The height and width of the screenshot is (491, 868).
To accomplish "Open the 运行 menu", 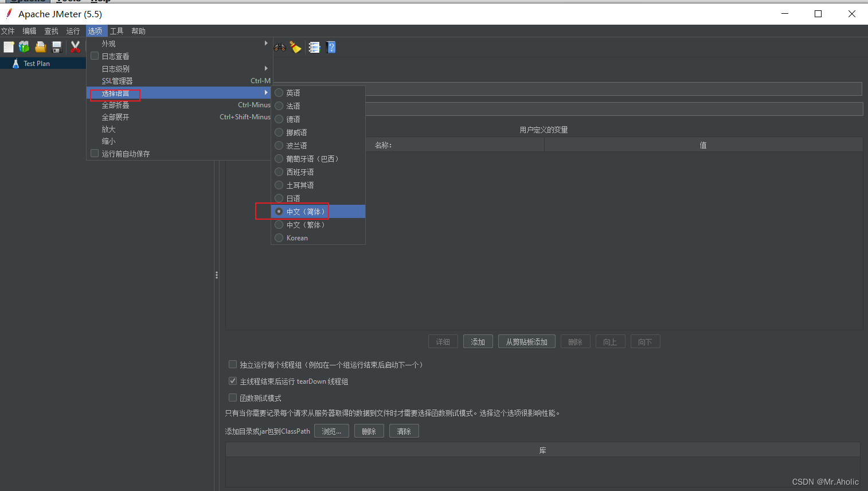I will coord(73,31).
